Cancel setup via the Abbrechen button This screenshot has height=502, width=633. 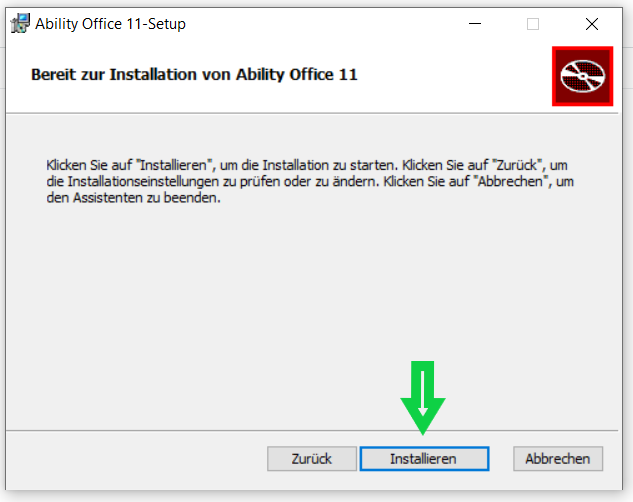[x=558, y=459]
